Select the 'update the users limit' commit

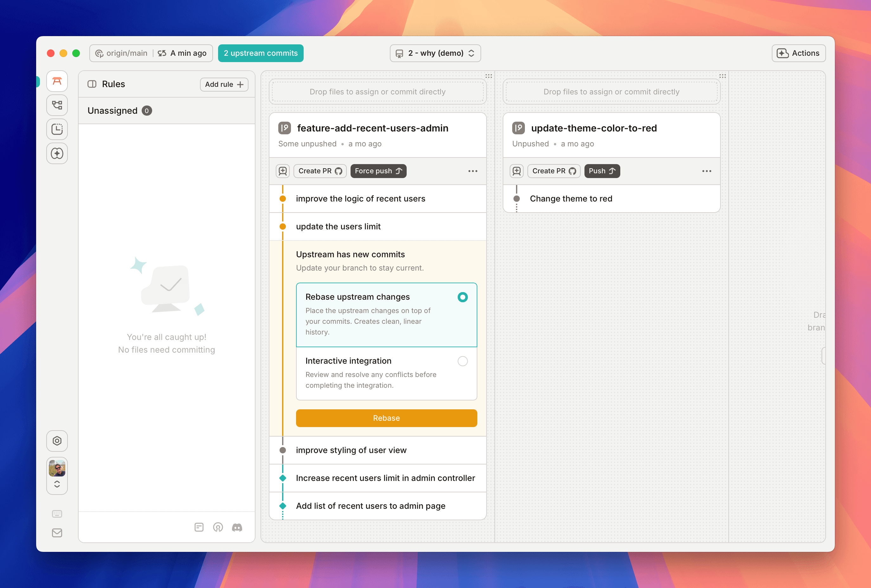point(338,227)
